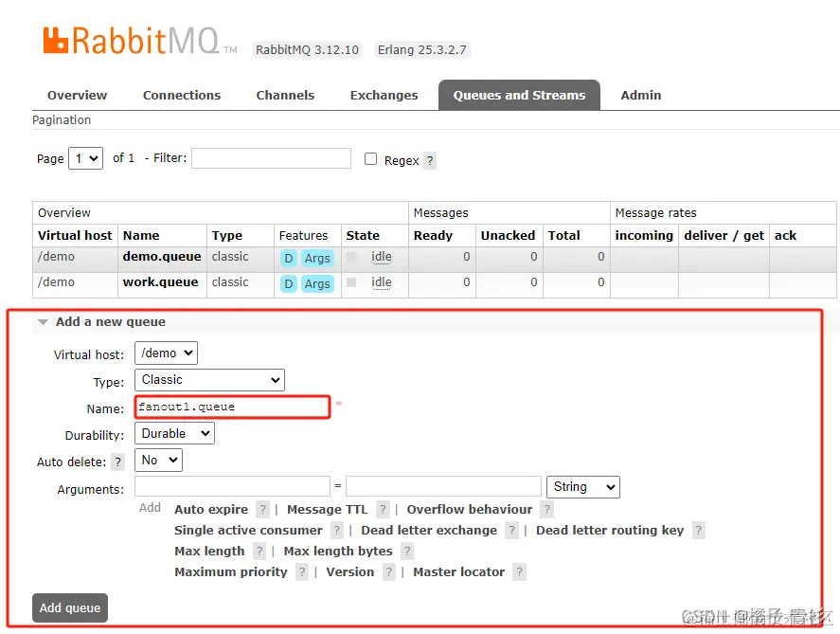Click the Args badge on work.queue row

click(x=317, y=283)
